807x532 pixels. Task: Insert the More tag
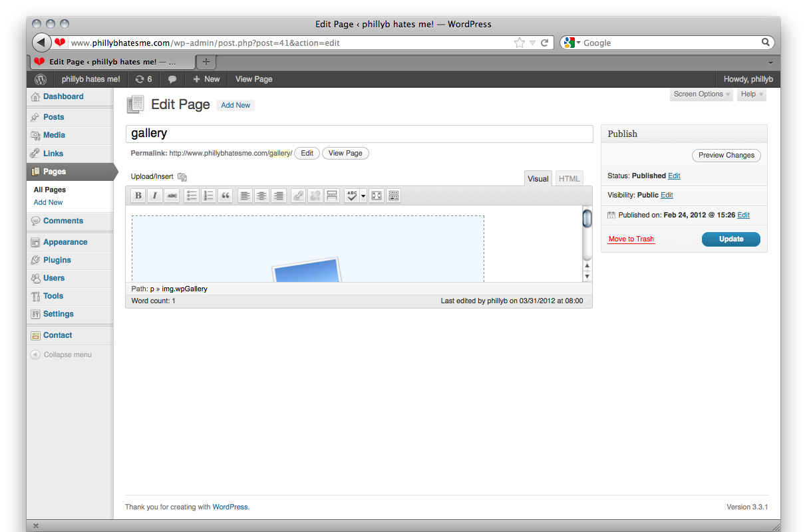332,195
